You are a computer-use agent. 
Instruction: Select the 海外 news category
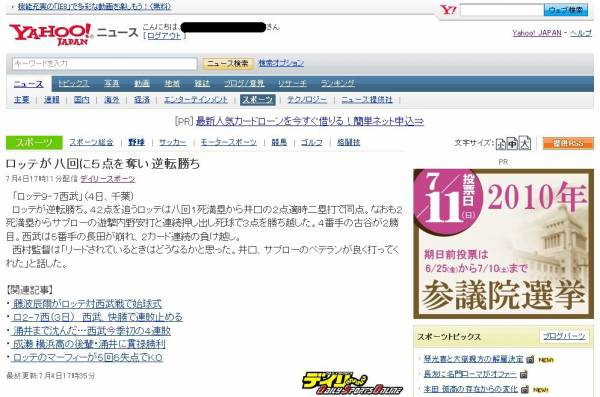pos(112,100)
